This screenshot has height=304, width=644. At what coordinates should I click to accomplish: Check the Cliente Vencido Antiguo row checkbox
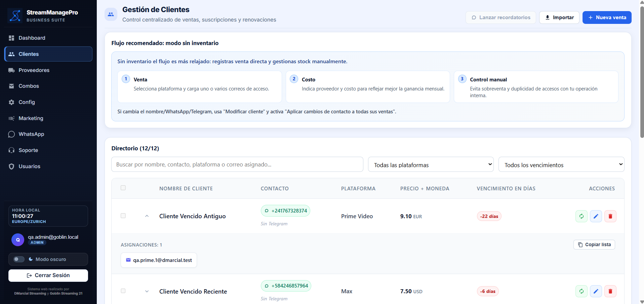click(123, 216)
